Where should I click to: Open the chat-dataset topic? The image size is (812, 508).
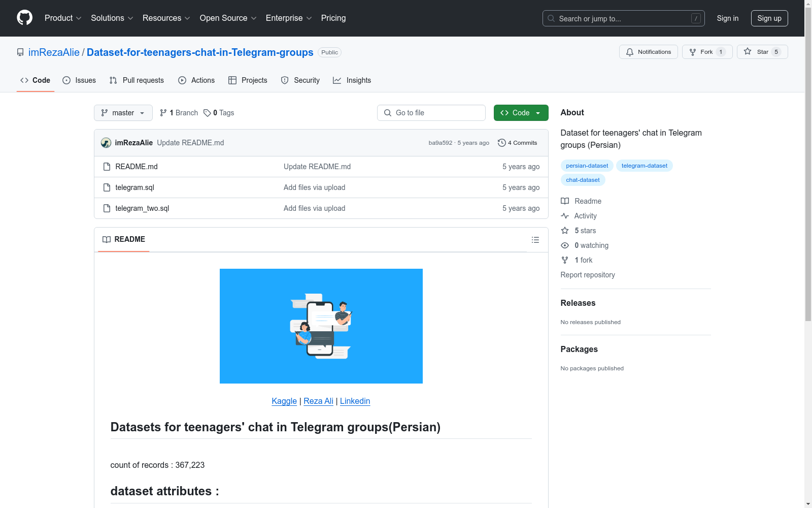583,180
